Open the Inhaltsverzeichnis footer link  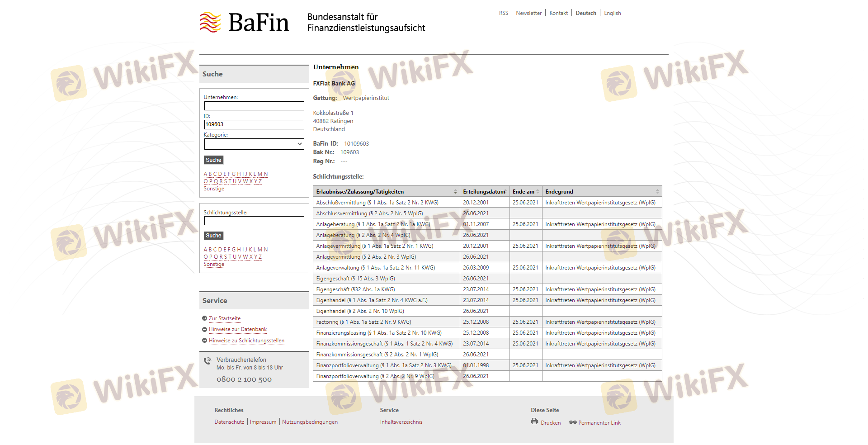coord(401,422)
